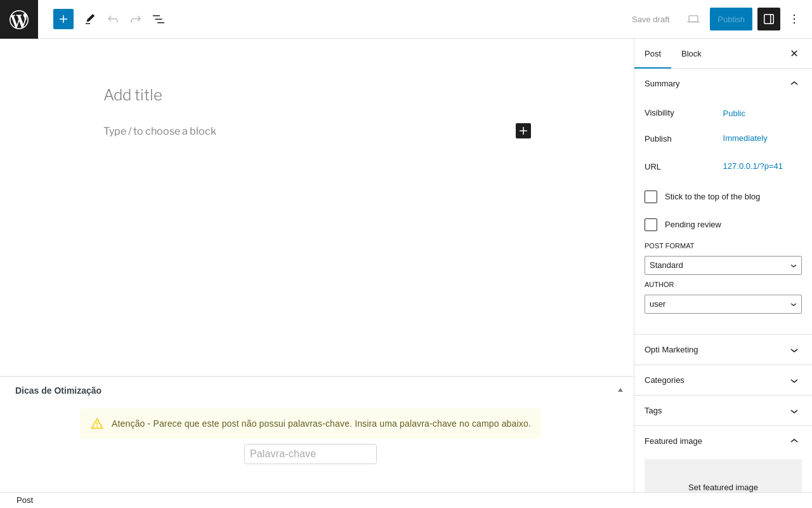812x508 pixels.
Task: Open the Post Format dropdown
Action: [723, 265]
